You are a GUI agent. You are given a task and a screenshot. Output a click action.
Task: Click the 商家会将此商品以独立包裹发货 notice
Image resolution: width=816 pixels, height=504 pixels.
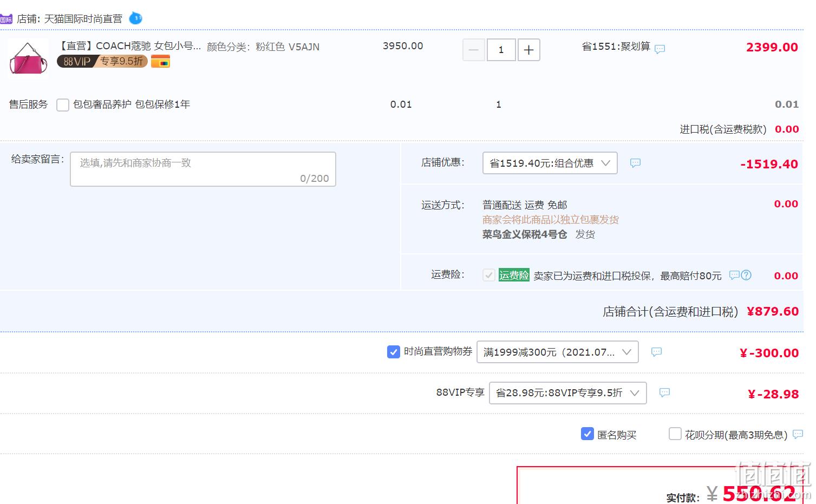pyautogui.click(x=551, y=220)
